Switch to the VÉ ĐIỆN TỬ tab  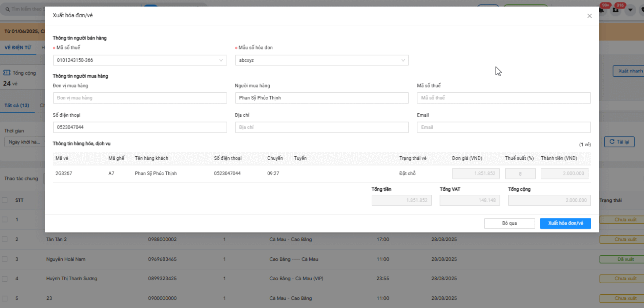pyautogui.click(x=18, y=47)
